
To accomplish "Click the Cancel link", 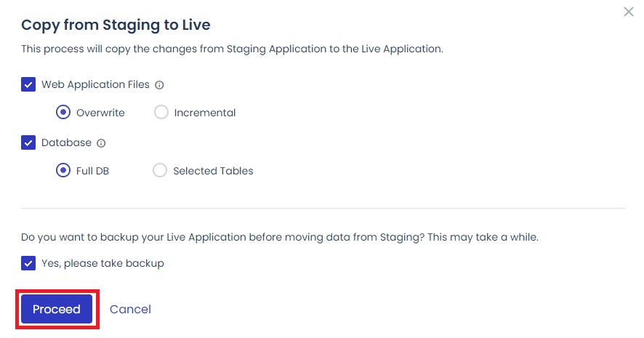I will tap(130, 310).
